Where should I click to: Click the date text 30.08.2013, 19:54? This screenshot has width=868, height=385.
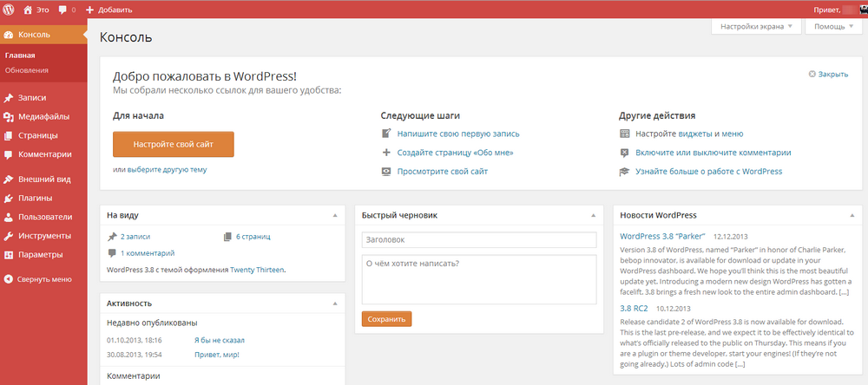click(x=135, y=355)
